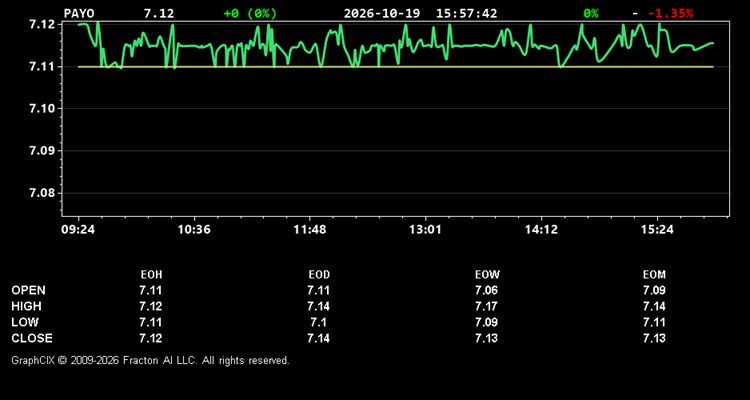Select the LOW row label
This screenshot has width=750, height=400.
(x=25, y=322)
